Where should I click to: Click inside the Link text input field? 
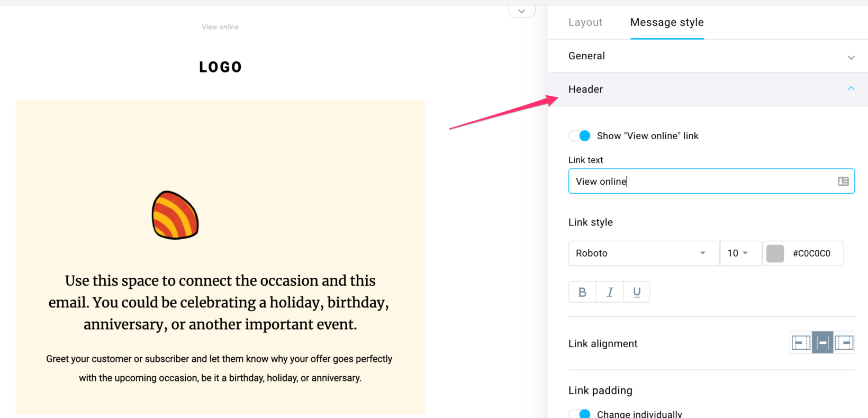688,181
